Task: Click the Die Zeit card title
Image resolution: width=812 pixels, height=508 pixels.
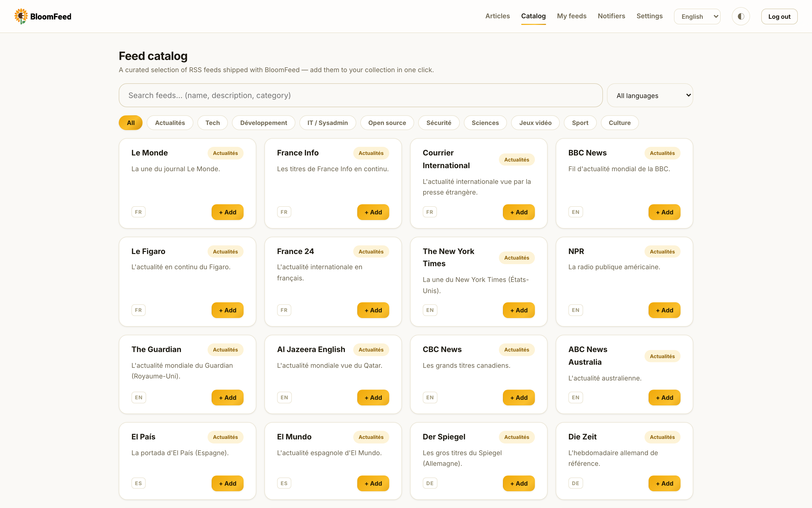Action: pyautogui.click(x=582, y=437)
